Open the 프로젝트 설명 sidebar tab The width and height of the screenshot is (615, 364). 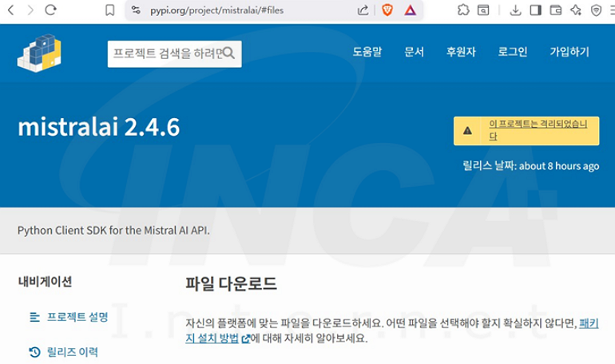[69, 317]
